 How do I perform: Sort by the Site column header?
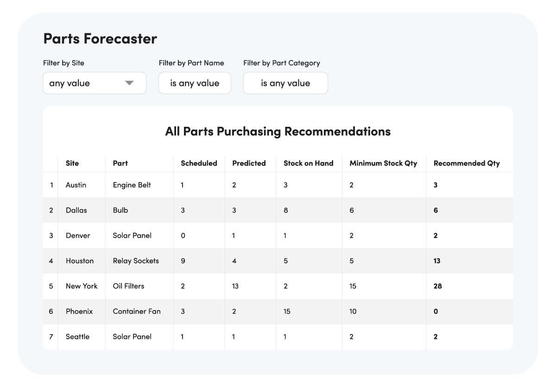[x=72, y=163]
